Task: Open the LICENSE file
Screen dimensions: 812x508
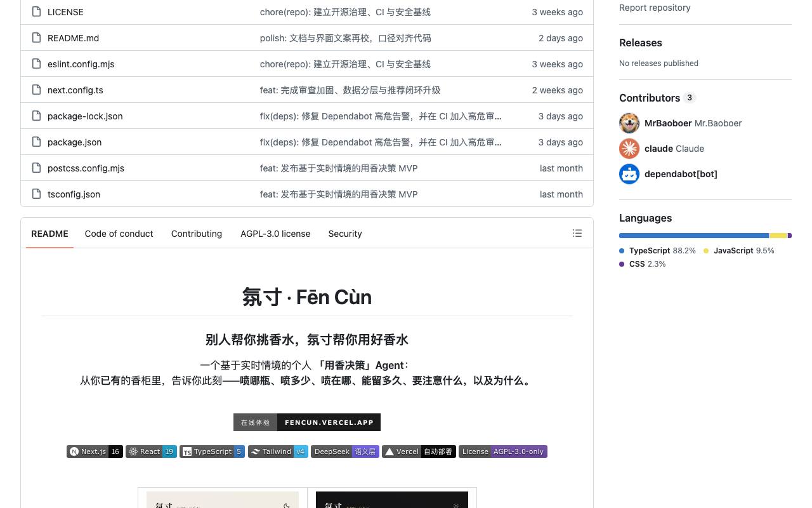Action: point(65,12)
